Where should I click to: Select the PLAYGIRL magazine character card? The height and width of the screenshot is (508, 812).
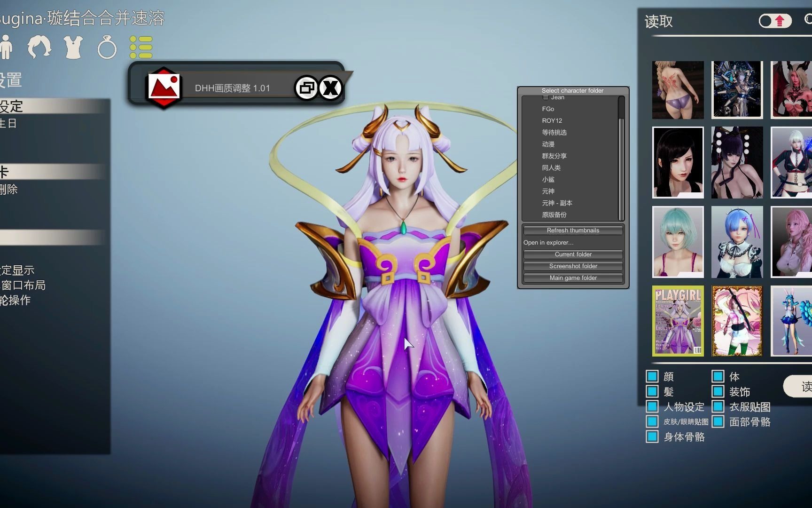(x=678, y=321)
